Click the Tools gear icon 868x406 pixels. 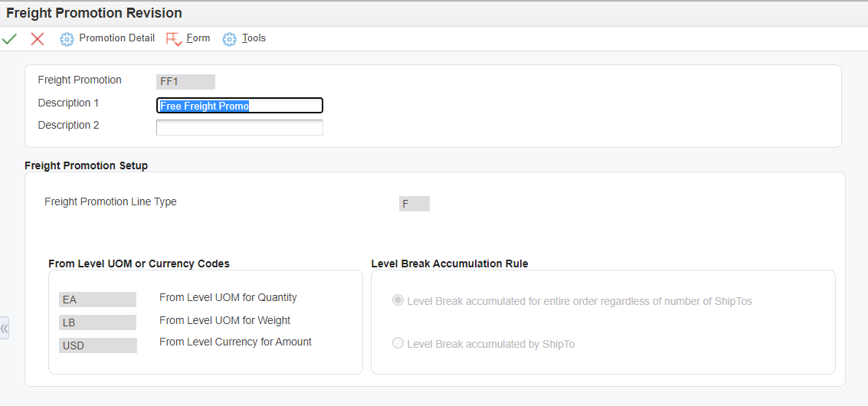229,39
